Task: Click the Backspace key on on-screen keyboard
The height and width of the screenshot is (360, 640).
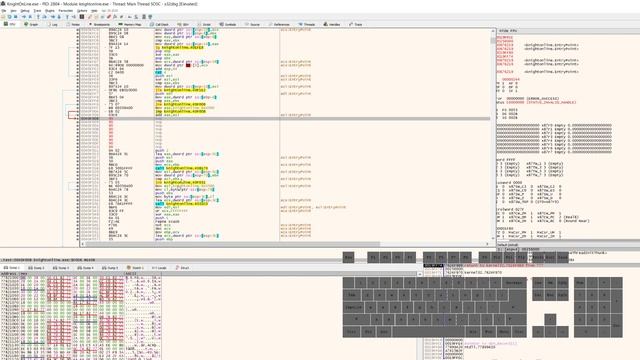Action: point(514,282)
